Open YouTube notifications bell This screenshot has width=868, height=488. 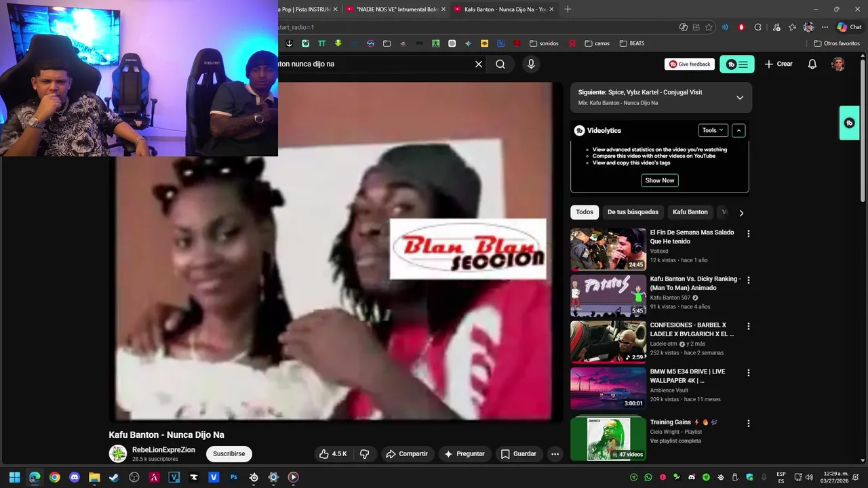[812, 64]
